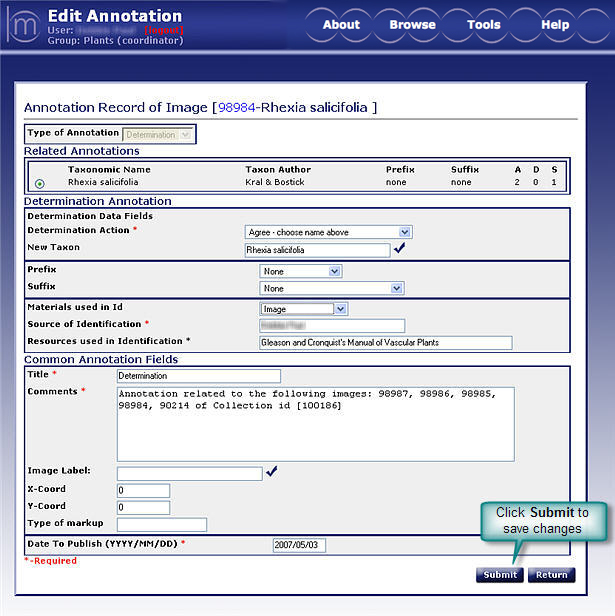Select the Rhexia salicifolia radio button
Image resolution: width=615 pixels, height=616 pixels.
(39, 183)
